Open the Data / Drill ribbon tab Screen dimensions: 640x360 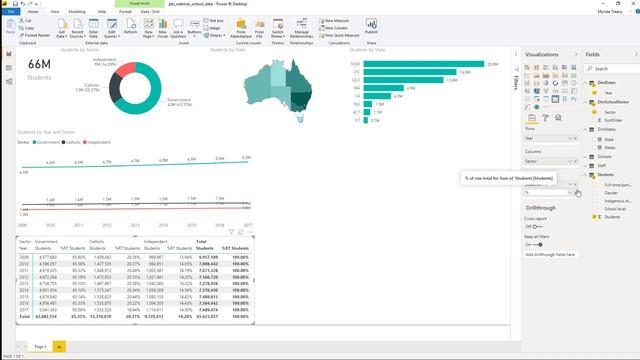[x=150, y=12]
